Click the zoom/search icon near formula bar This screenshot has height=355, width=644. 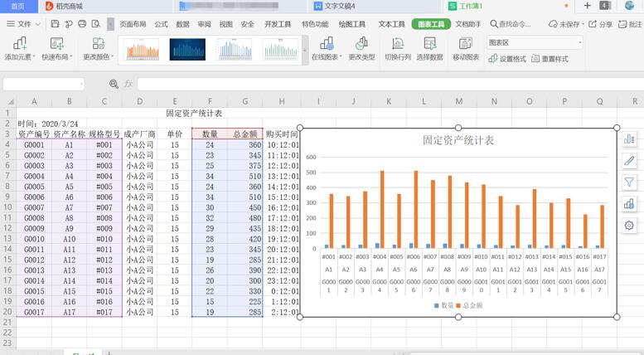114,84
